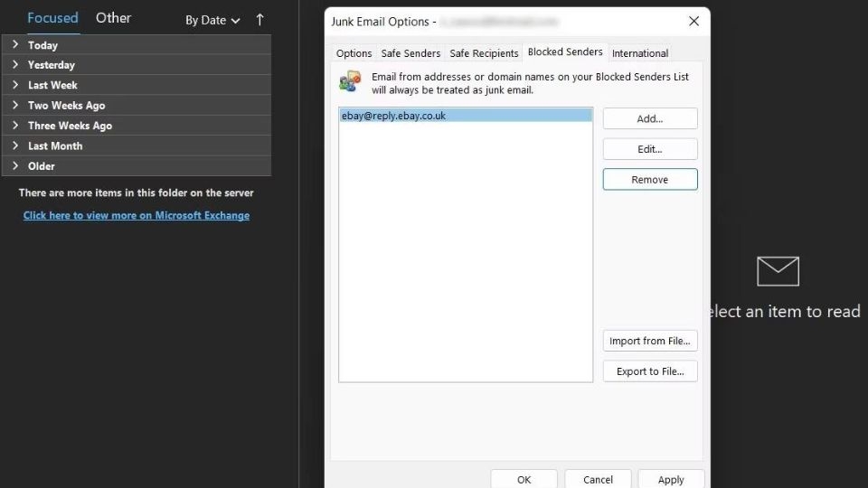The height and width of the screenshot is (488, 868).
Task: Open the International tab
Action: click(640, 53)
